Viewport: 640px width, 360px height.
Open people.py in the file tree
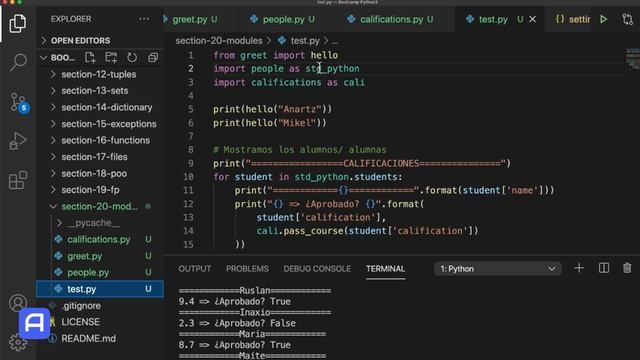(100, 272)
